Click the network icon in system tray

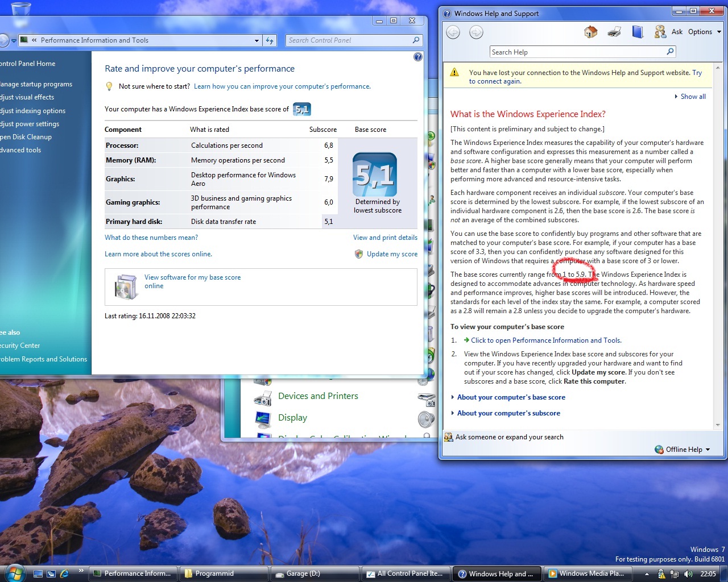click(675, 574)
